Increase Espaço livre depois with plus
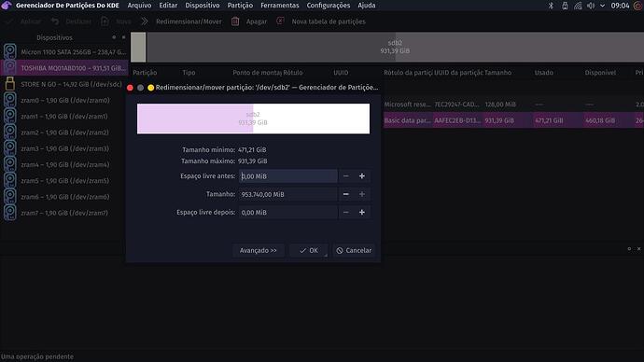 [x=362, y=212]
